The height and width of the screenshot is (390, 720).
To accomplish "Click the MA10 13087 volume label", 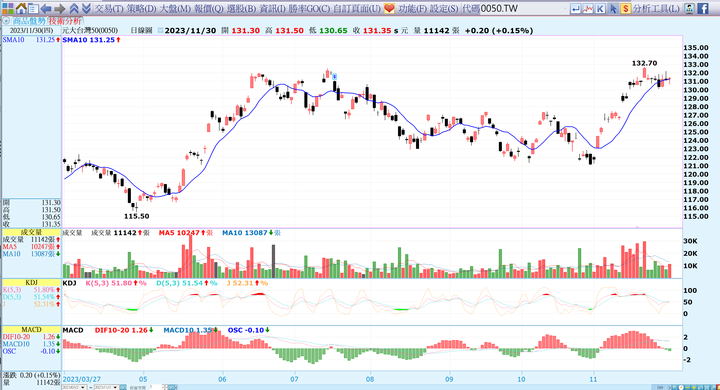I will tap(251, 233).
